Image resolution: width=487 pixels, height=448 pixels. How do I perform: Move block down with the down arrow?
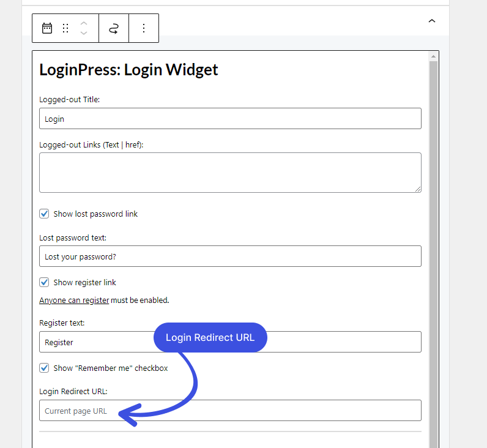coord(84,33)
